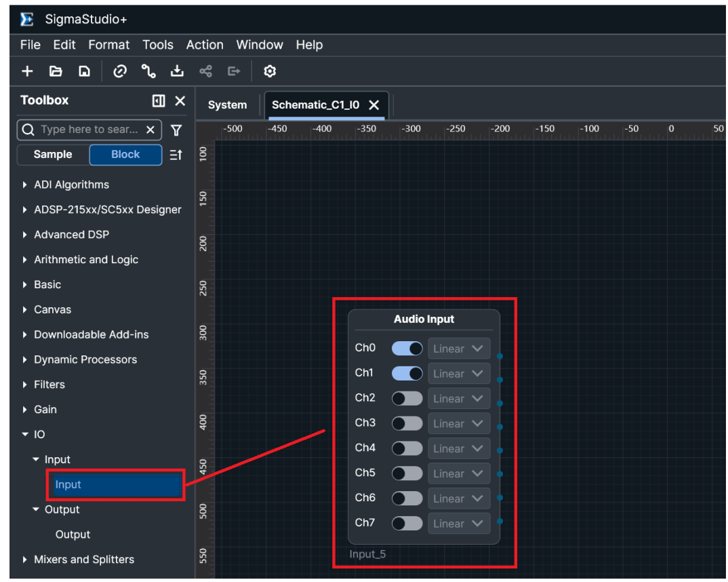The height and width of the screenshot is (582, 728).
Task: Open the settings gear icon
Action: 270,71
